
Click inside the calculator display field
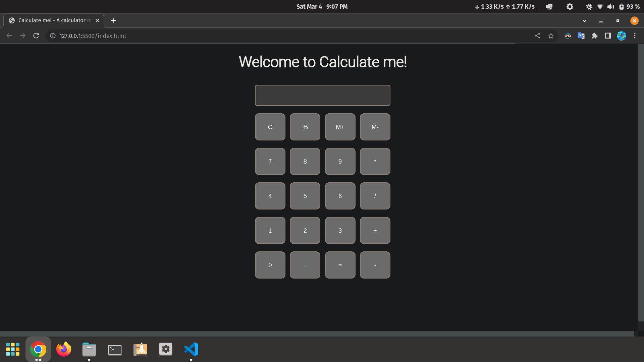(x=322, y=95)
